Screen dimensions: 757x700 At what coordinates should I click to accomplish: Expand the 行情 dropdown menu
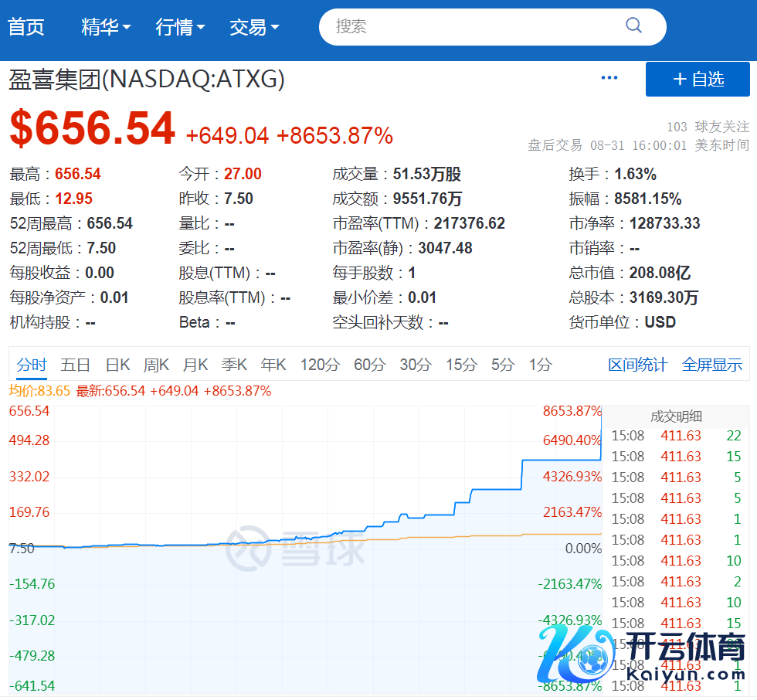tap(180, 27)
